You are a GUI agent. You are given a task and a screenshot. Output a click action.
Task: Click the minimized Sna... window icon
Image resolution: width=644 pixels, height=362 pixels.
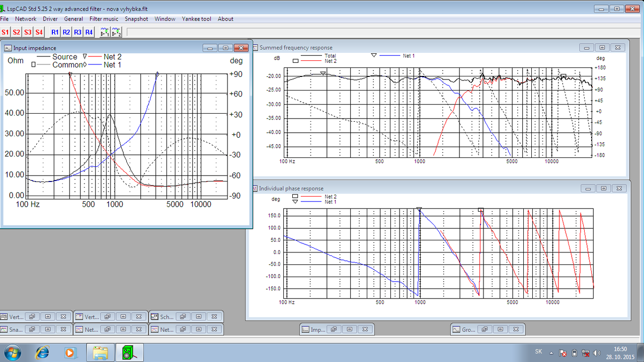(5, 329)
